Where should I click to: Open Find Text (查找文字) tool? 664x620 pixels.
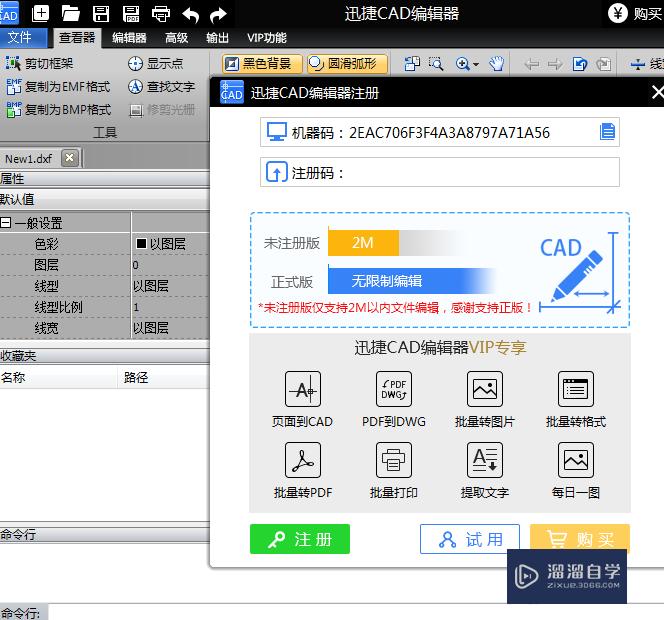[161, 86]
